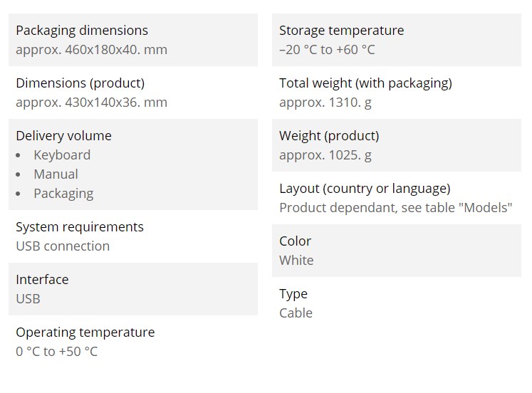Click the Product dependant, see table "Models" text

[x=395, y=208]
